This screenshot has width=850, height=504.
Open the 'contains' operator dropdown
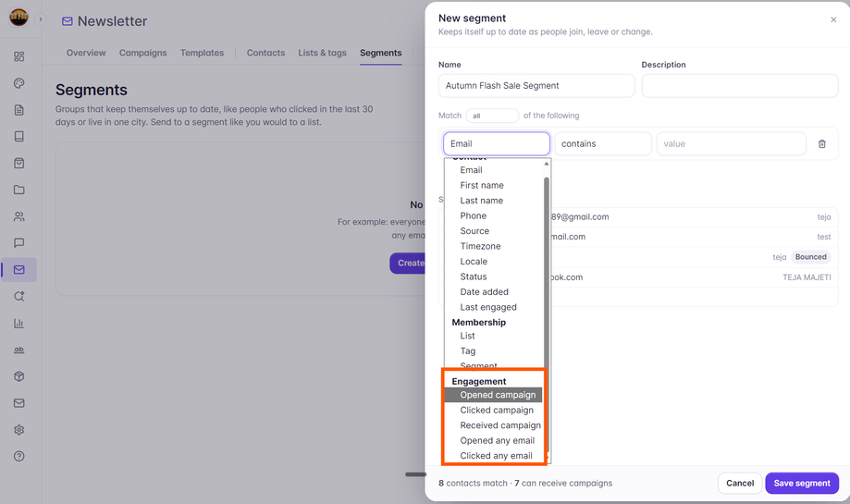click(x=603, y=143)
